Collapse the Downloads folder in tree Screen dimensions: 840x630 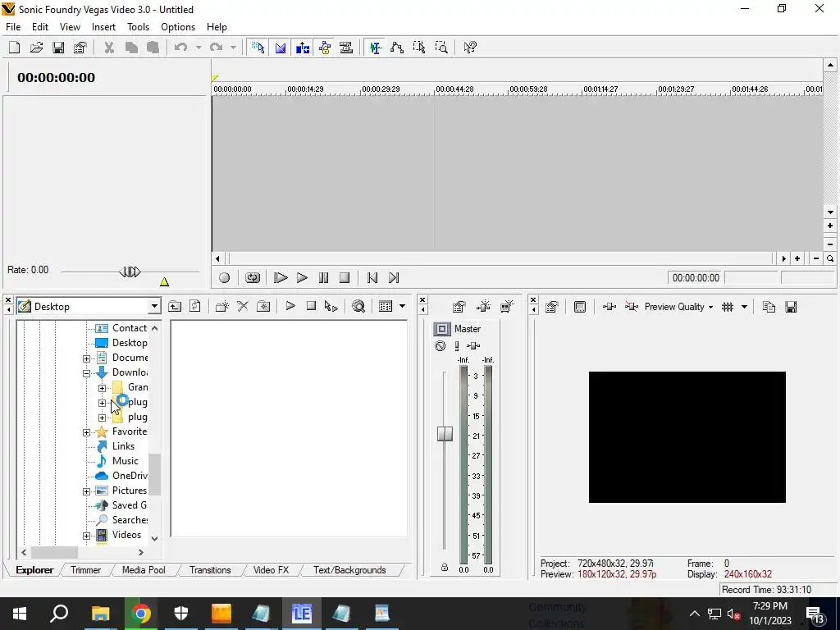[86, 373]
